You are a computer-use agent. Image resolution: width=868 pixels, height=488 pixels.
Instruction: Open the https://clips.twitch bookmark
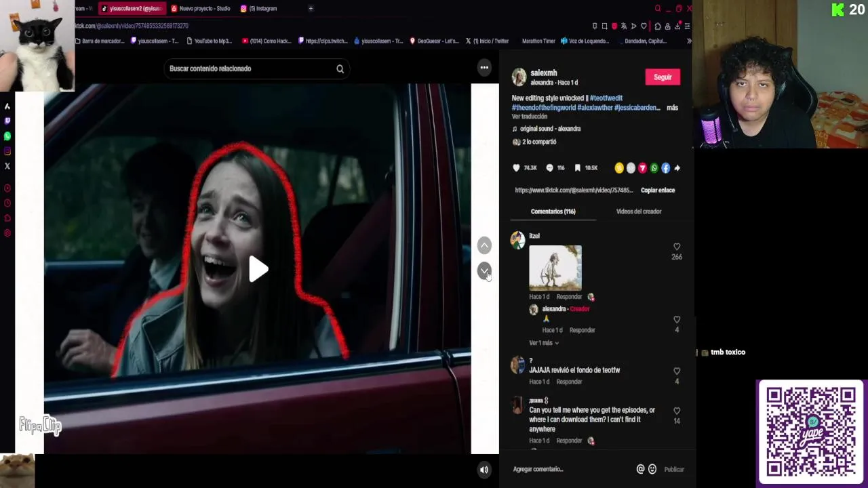[x=323, y=41]
